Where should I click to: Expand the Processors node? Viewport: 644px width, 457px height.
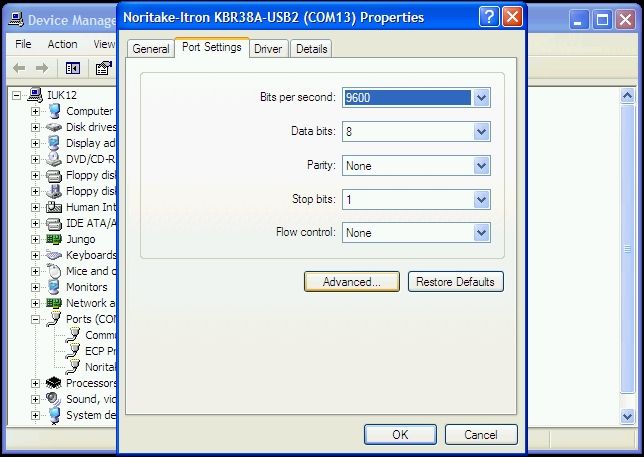click(35, 384)
